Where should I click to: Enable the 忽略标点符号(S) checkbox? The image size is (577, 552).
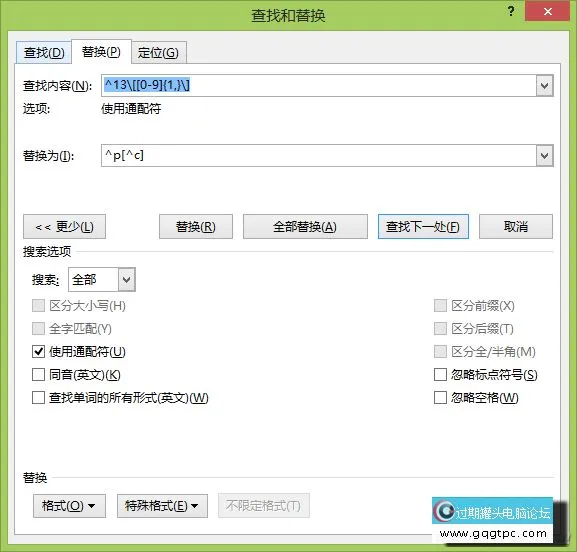click(x=440, y=375)
